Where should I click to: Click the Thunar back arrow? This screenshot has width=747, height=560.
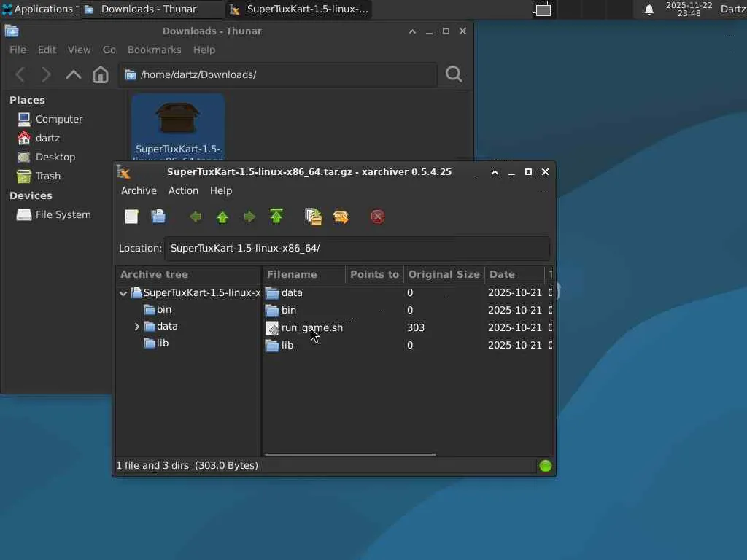click(x=20, y=75)
